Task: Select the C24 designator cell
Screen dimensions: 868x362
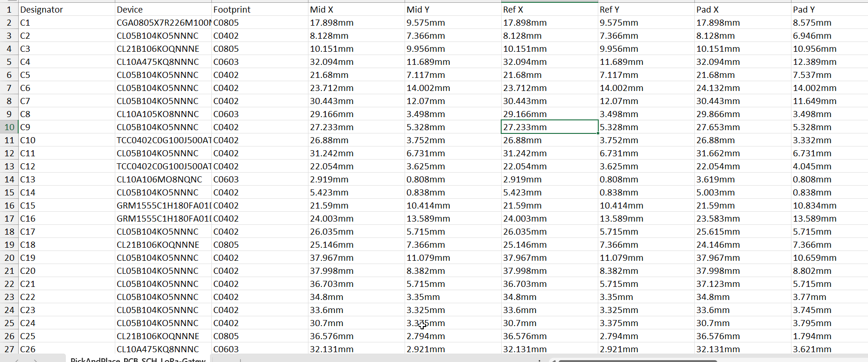Action: coord(66,323)
